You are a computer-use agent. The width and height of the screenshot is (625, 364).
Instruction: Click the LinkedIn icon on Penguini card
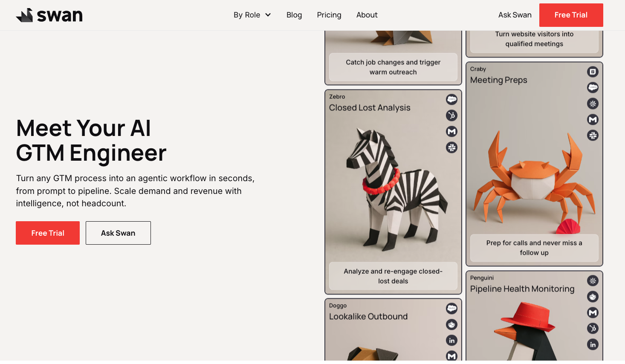click(593, 344)
